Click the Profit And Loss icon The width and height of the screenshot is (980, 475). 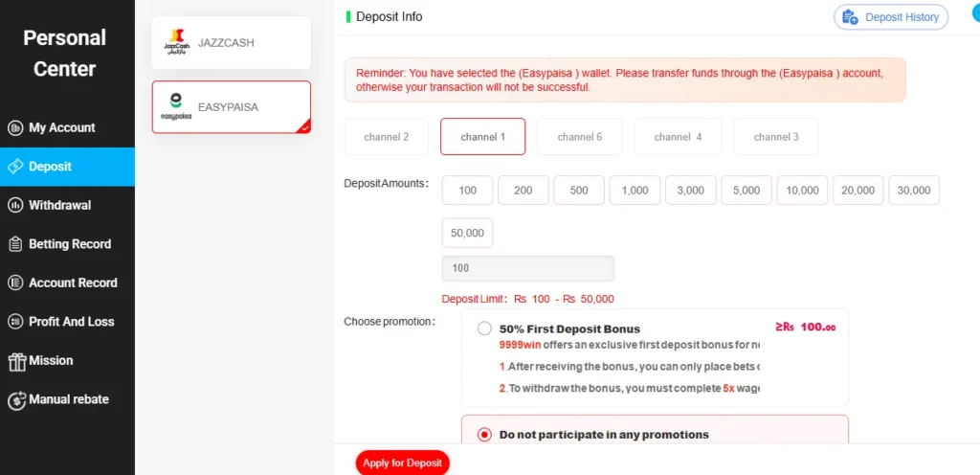pyautogui.click(x=15, y=322)
